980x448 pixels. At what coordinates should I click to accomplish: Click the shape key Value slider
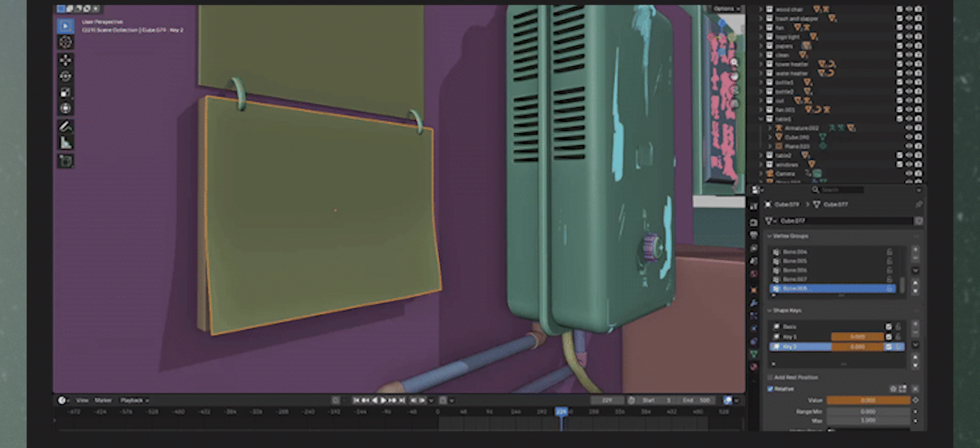[868, 400]
